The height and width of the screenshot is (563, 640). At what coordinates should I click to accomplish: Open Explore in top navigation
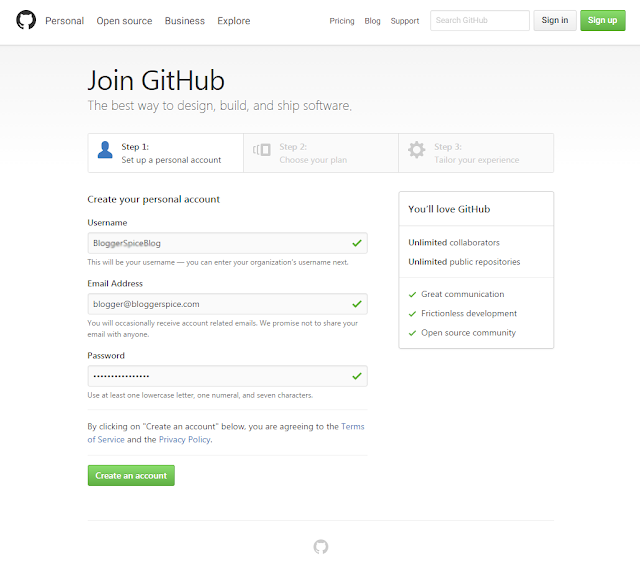(x=233, y=21)
